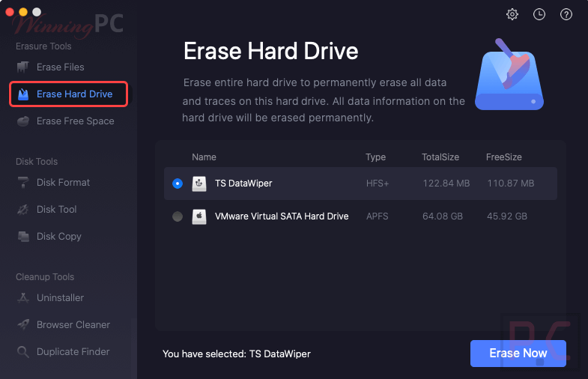Click the HFS+ type cell
Image resolution: width=588 pixels, height=379 pixels.
click(378, 184)
